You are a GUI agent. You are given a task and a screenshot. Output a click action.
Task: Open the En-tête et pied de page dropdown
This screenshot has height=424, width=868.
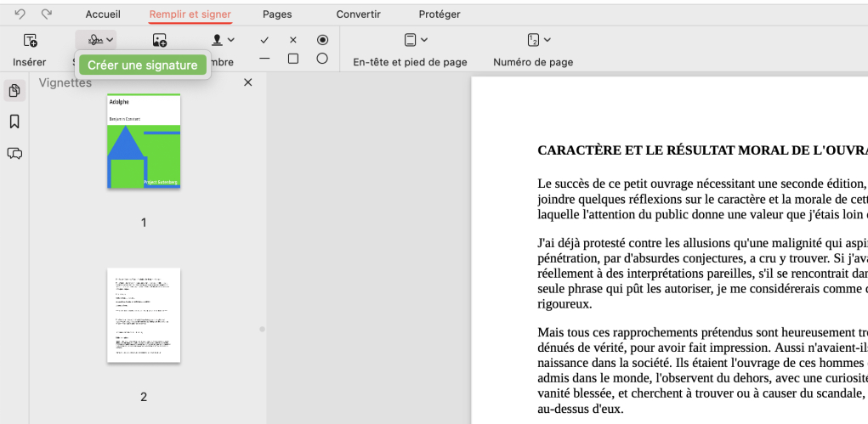click(415, 40)
